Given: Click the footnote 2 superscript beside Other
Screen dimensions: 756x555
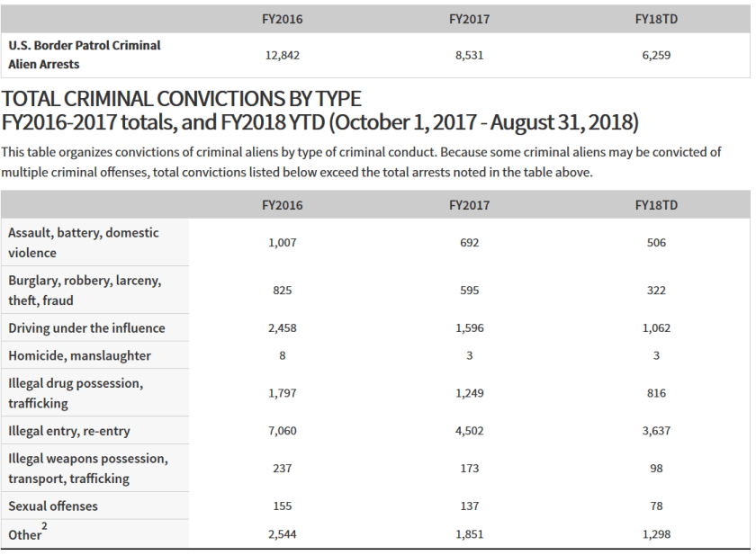Looking at the screenshot, I should (46, 524).
